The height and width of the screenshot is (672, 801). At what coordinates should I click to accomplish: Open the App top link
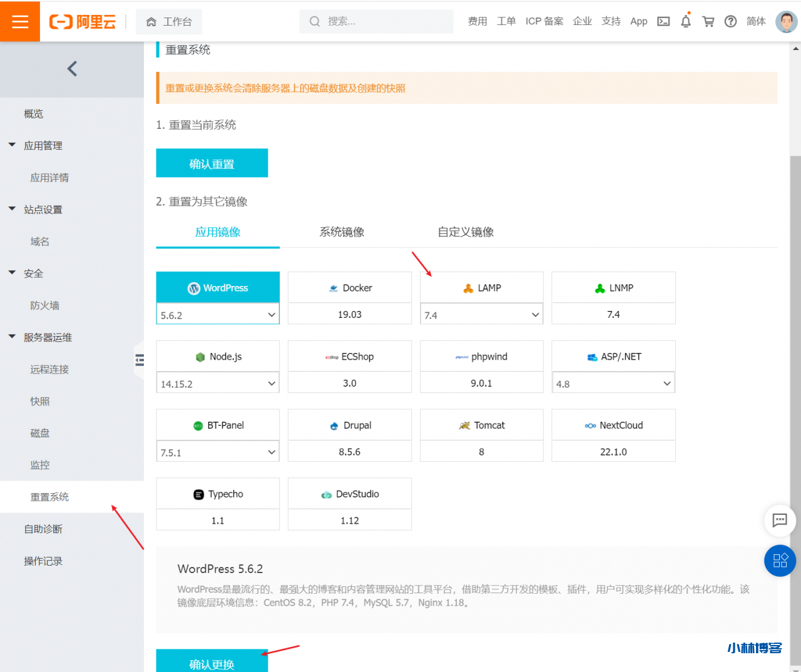coord(639,21)
